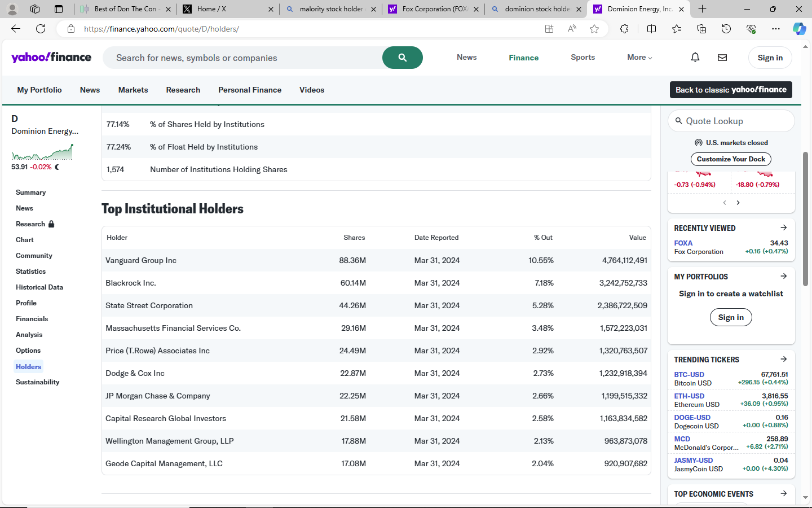Screen dimensions: 812x508
Task: Open the Yahoo Mail envelope icon
Action: [722, 57]
